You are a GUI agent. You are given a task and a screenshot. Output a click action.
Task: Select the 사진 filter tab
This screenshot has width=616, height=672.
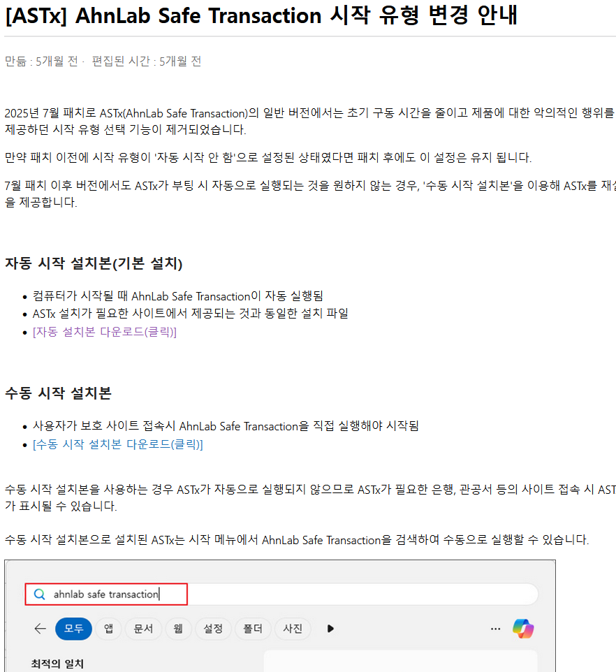point(293,629)
